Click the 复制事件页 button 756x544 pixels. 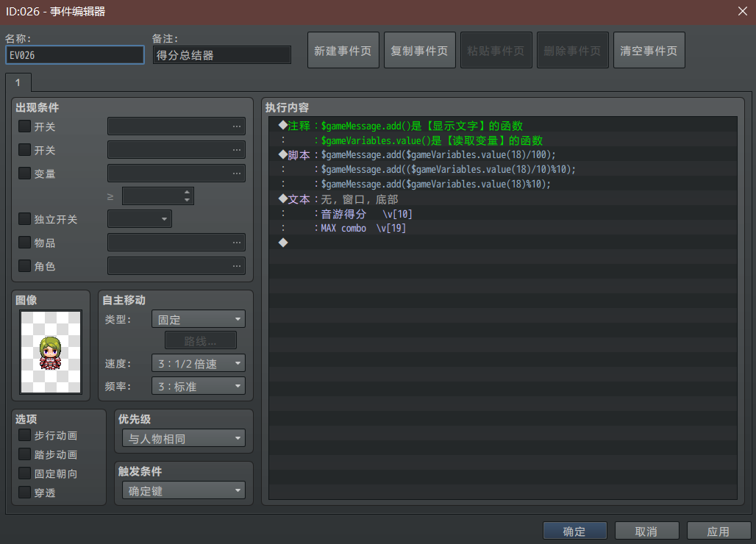419,50
